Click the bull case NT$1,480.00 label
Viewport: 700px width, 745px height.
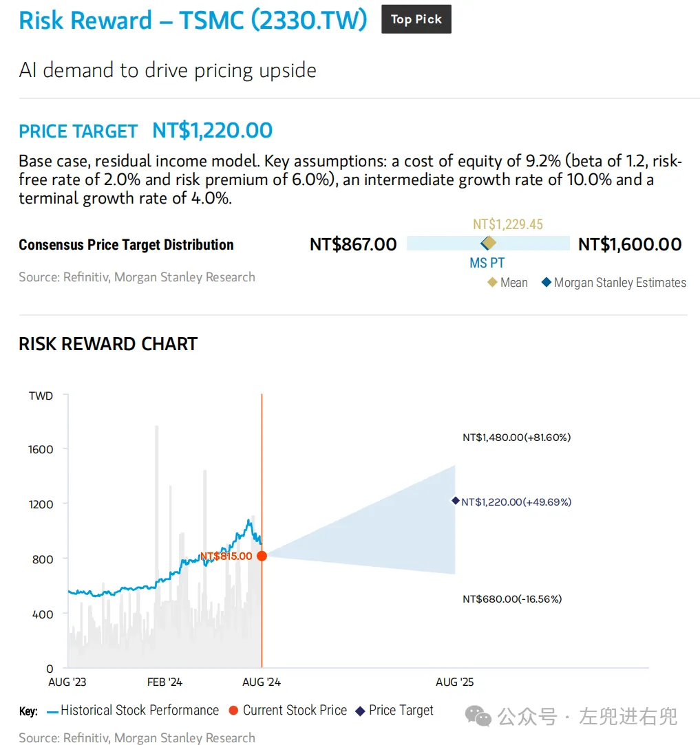[516, 437]
